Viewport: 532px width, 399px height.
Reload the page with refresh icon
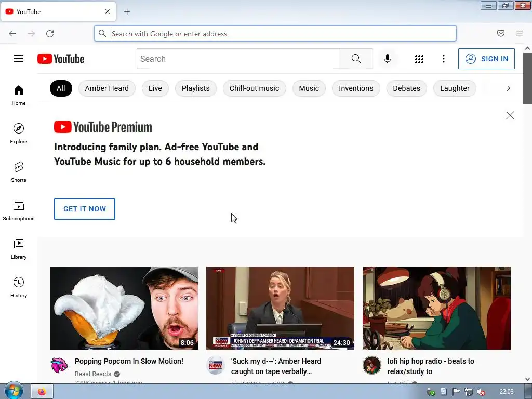(x=50, y=33)
